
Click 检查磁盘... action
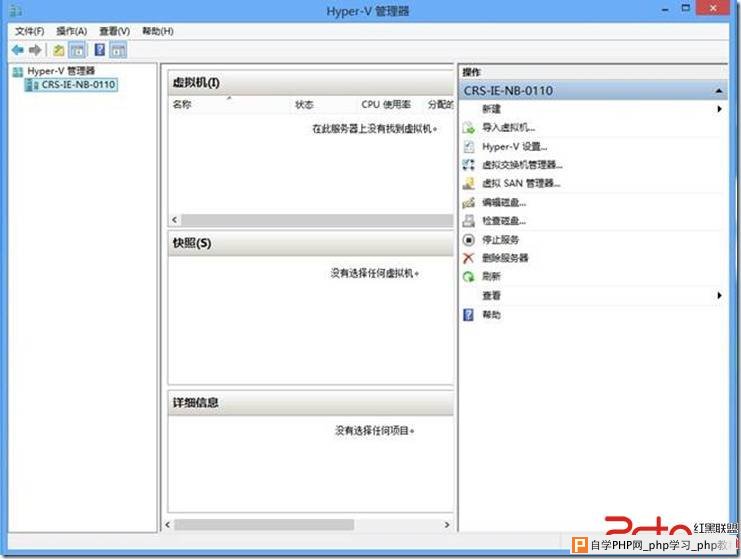[x=504, y=221]
